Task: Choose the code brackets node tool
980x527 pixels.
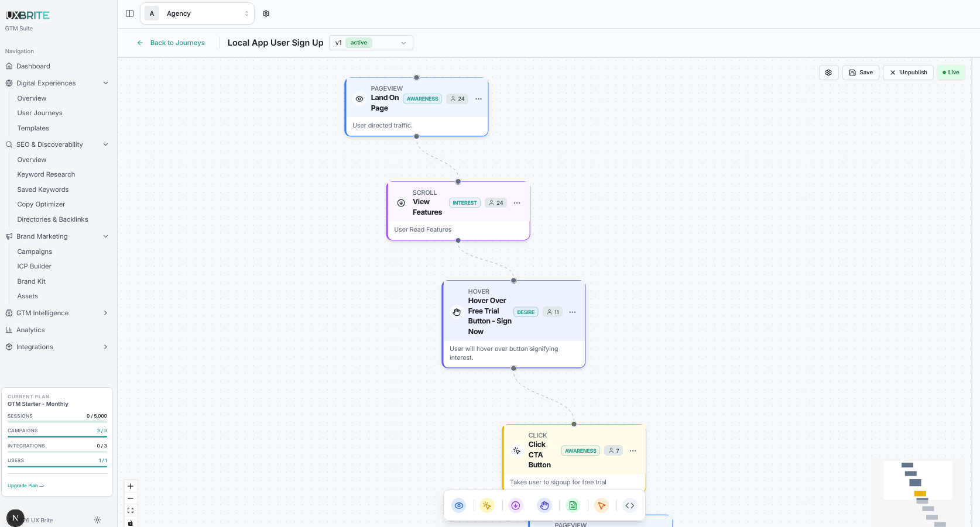Action: (630, 505)
